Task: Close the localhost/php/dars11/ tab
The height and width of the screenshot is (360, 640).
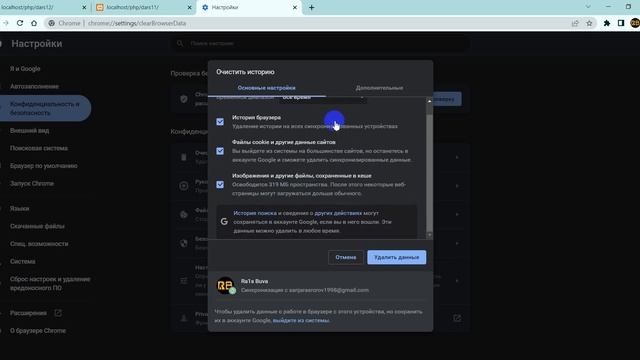Action: pos(189,7)
